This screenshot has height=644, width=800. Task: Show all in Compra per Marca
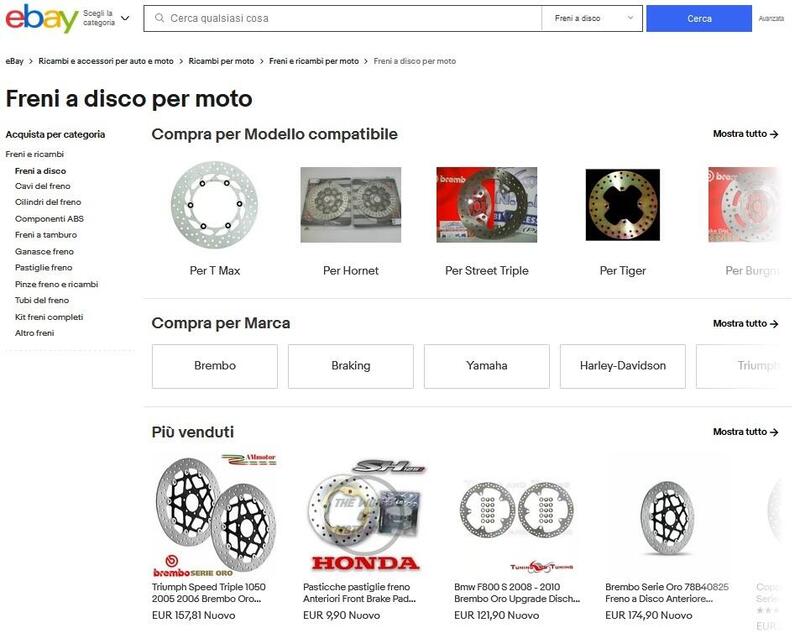pos(745,324)
